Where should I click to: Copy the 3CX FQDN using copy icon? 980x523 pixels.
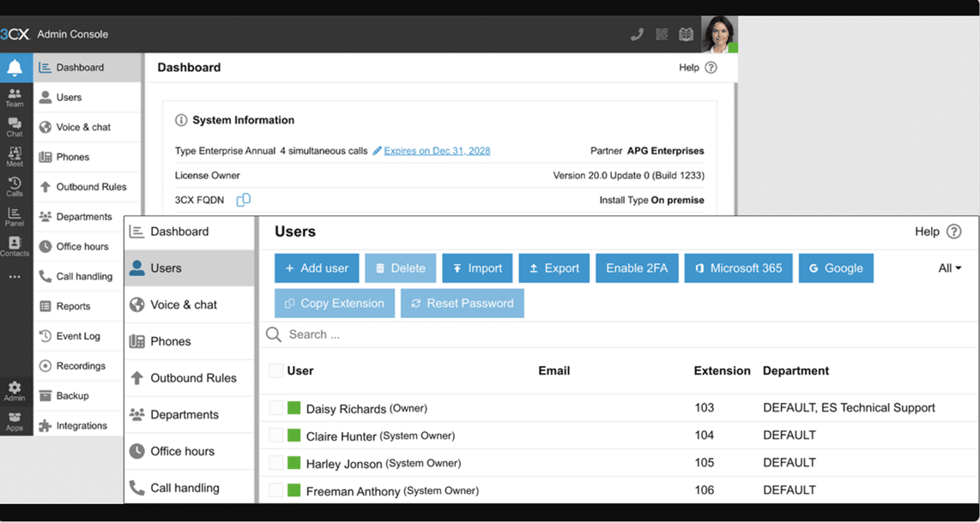244,200
